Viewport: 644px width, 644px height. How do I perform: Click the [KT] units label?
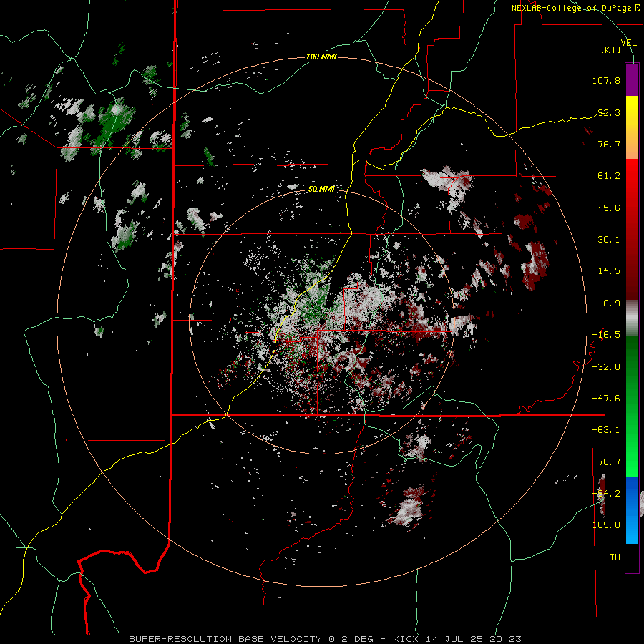[611, 49]
